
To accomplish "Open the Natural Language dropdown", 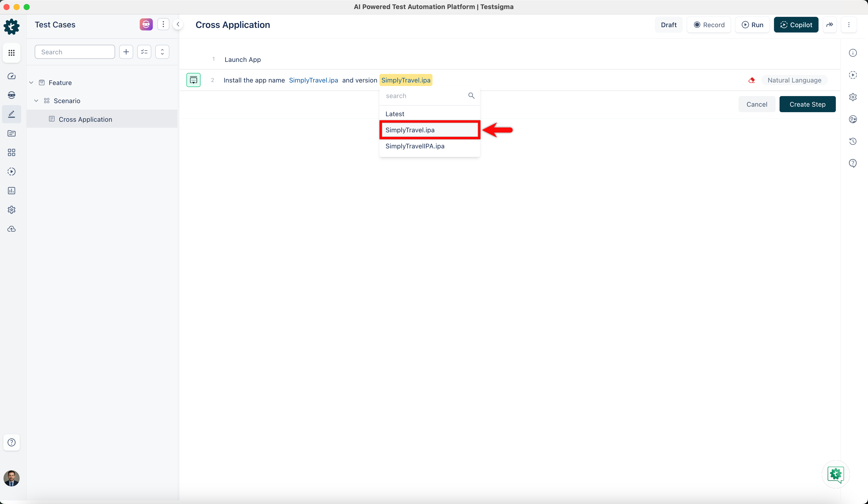I will 794,80.
